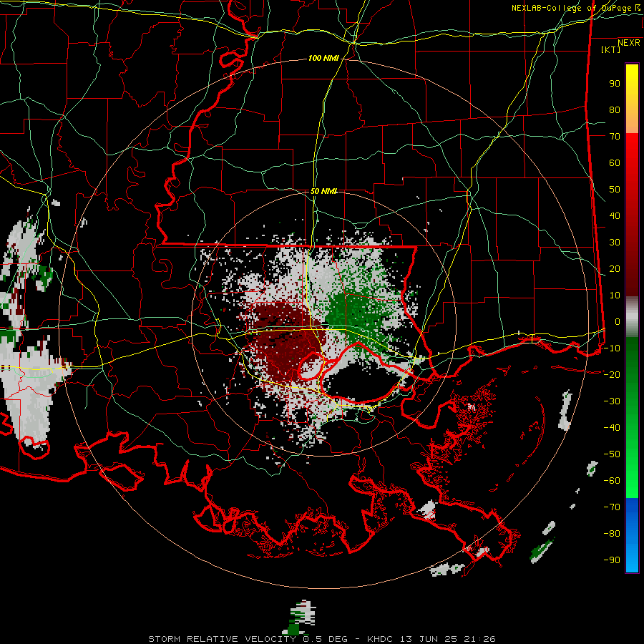This screenshot has width=644, height=644.
Task: Select the -20 scale value
Action: (612, 375)
